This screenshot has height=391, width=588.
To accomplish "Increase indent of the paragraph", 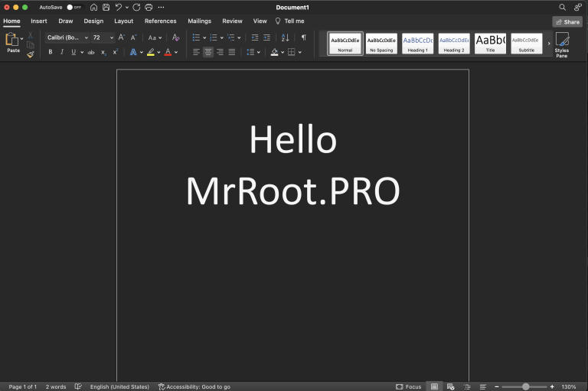I will [266, 37].
